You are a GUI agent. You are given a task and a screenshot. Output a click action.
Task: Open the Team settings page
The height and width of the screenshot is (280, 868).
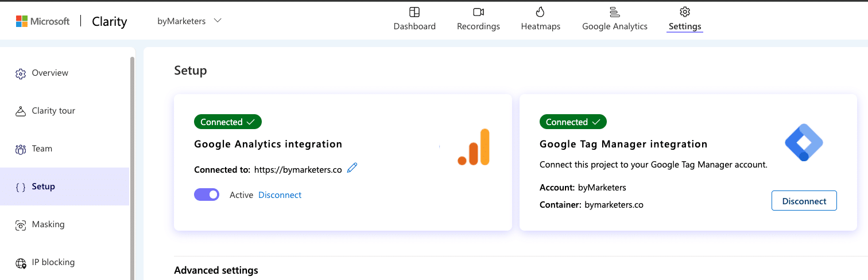pos(42,149)
